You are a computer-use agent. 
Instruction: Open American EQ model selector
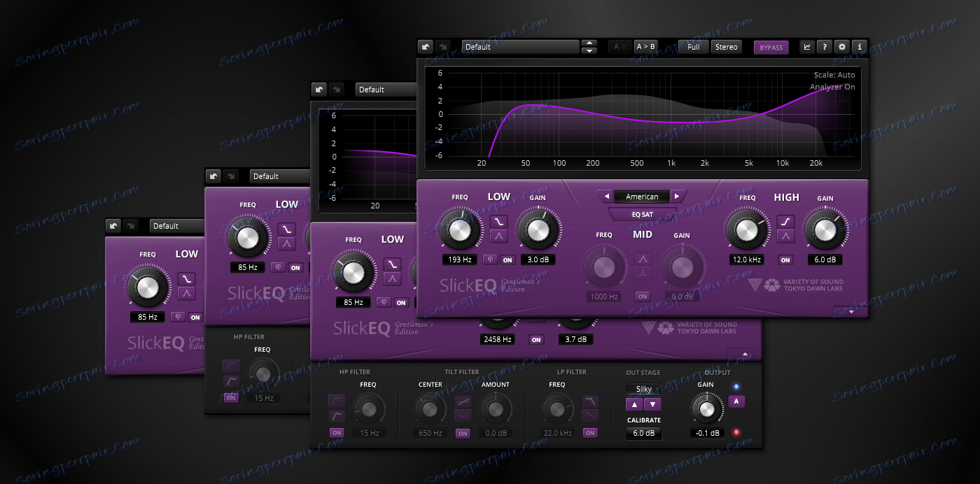[x=642, y=197]
